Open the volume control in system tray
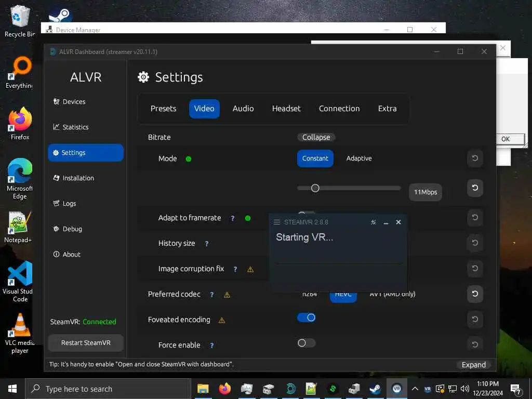 click(x=465, y=389)
